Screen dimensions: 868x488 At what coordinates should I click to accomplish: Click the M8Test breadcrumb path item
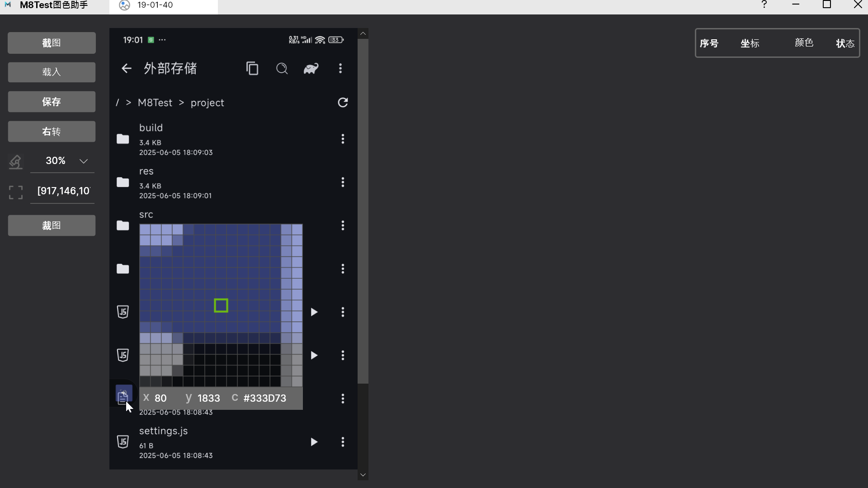(x=155, y=103)
